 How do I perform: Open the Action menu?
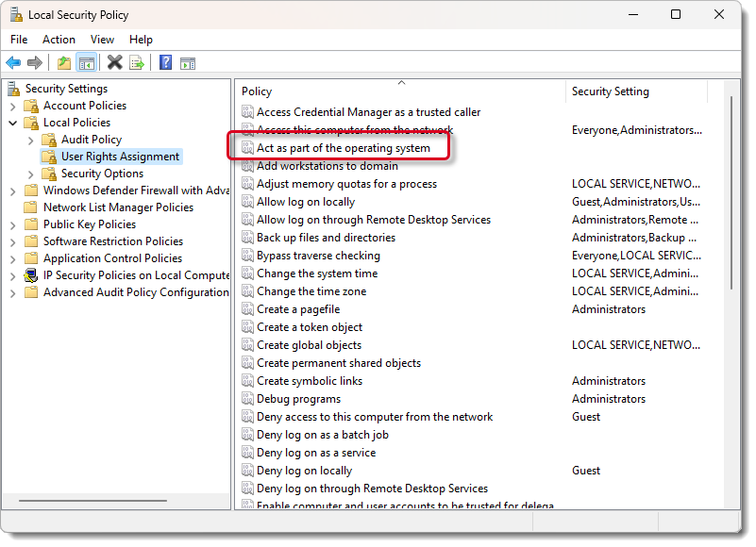point(59,40)
